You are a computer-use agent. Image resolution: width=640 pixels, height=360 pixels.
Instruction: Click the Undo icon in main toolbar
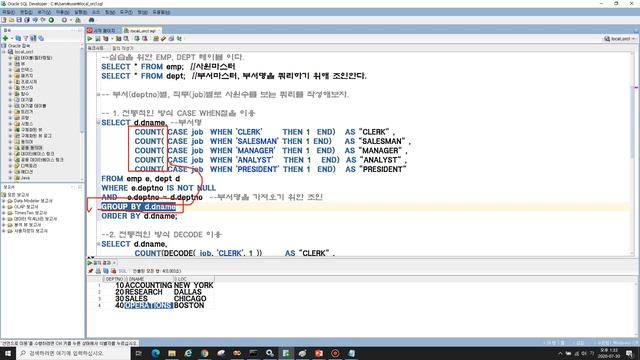(35, 20)
